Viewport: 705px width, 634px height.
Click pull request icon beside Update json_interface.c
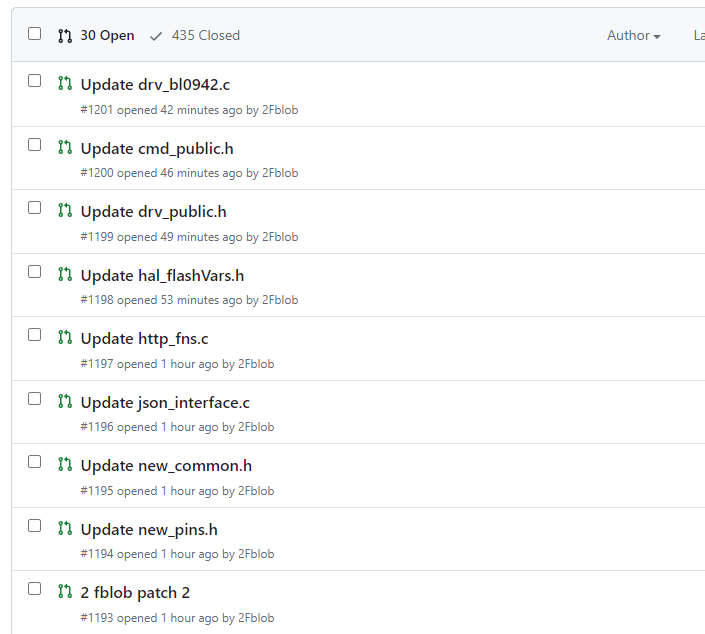click(65, 401)
